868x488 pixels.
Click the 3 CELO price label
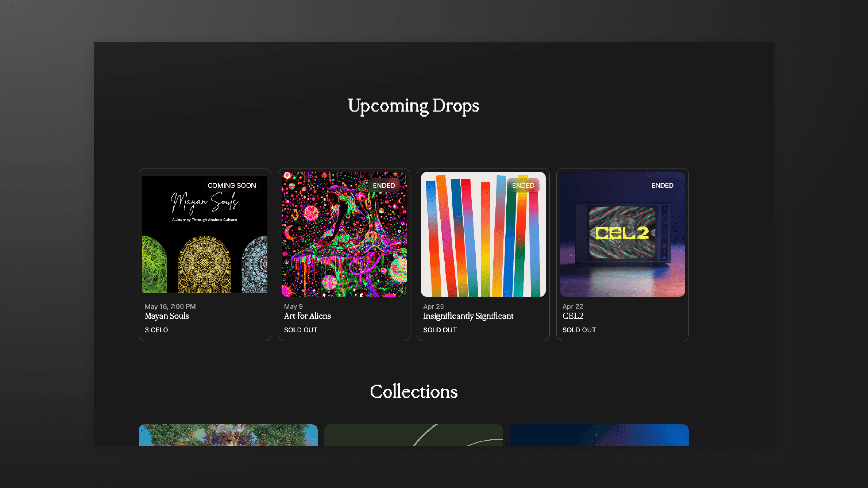pos(156,330)
